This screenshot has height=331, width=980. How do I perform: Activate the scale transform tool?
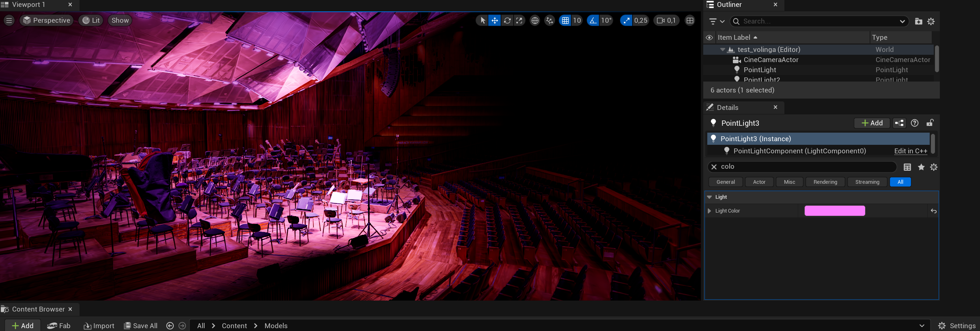tap(519, 21)
